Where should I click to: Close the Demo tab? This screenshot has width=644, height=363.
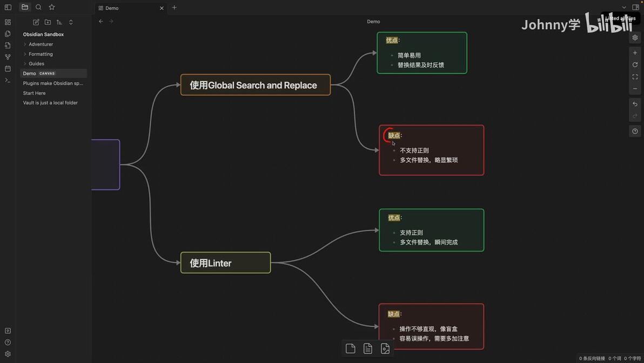tap(162, 8)
